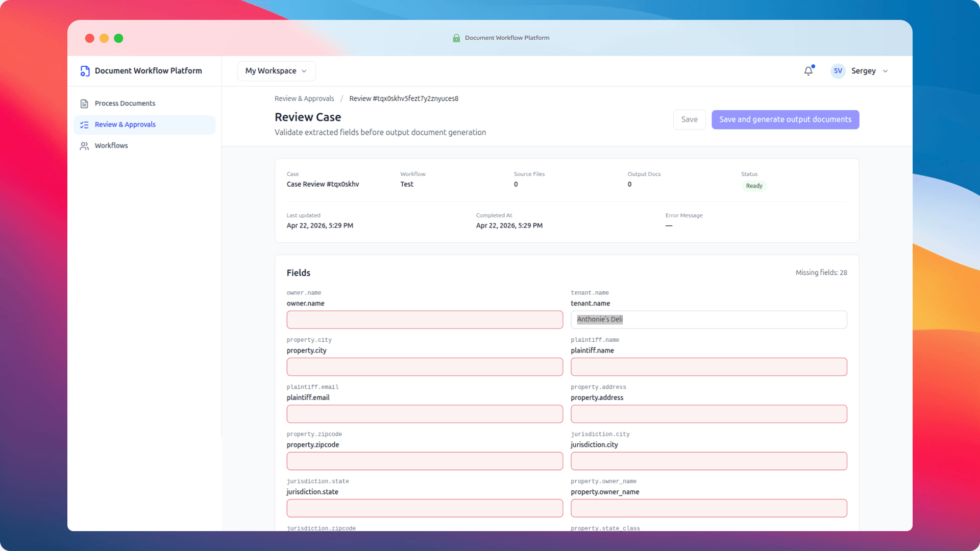The height and width of the screenshot is (551, 980).
Task: Open the Process Documents section
Action: tap(125, 103)
